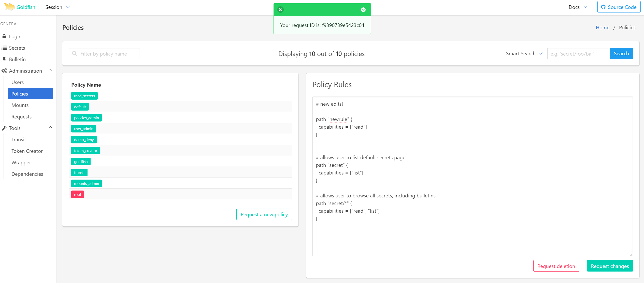Click the list icon beside Secrets
The image size is (644, 283).
click(4, 48)
